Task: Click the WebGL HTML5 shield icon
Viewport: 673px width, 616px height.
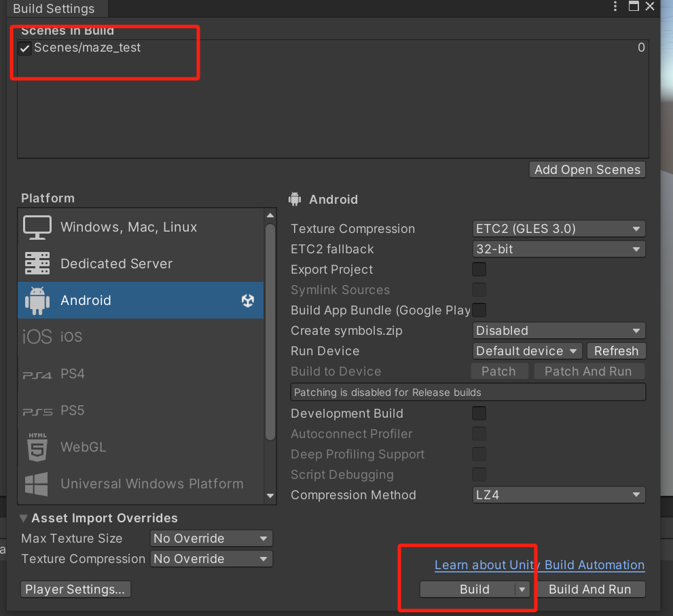Action: pos(37,448)
